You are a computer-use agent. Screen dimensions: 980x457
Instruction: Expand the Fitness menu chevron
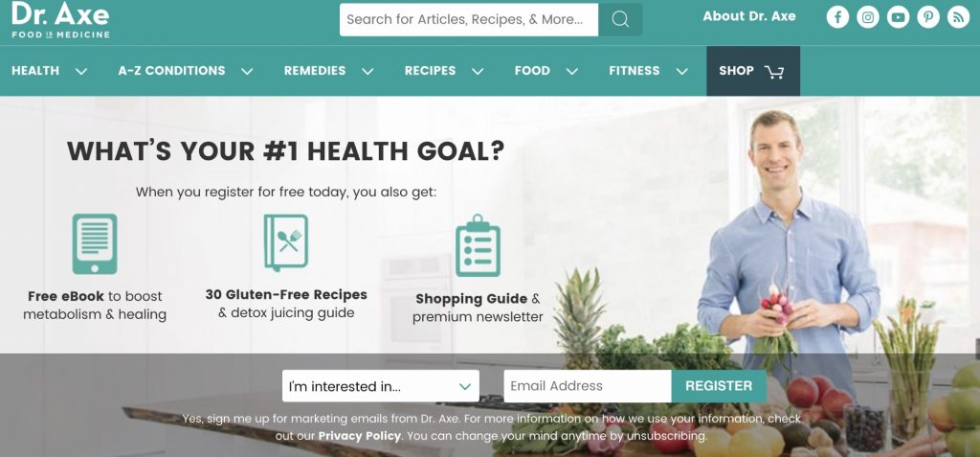[681, 71]
